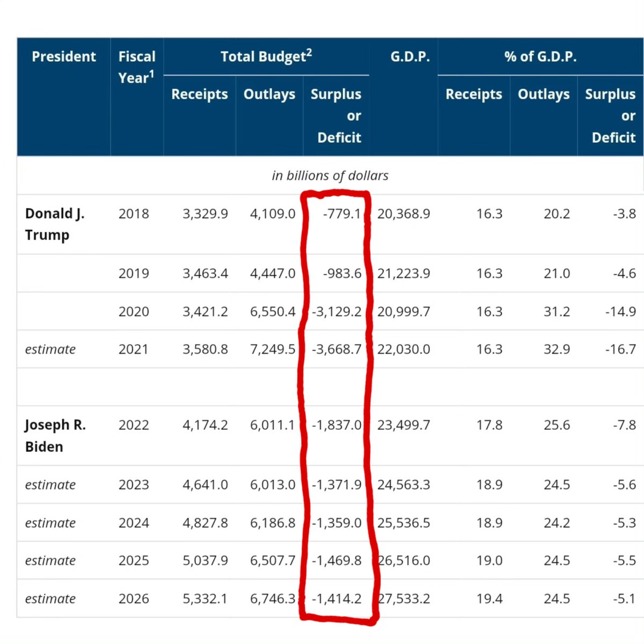The width and height of the screenshot is (644, 644).
Task: Click the outlays value 6,550.4
Action: coord(273,311)
